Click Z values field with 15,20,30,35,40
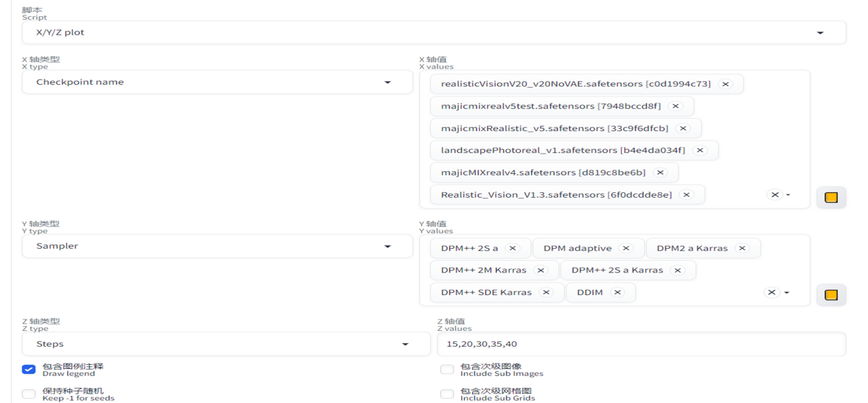This screenshot has height=403, width=868. (641, 344)
